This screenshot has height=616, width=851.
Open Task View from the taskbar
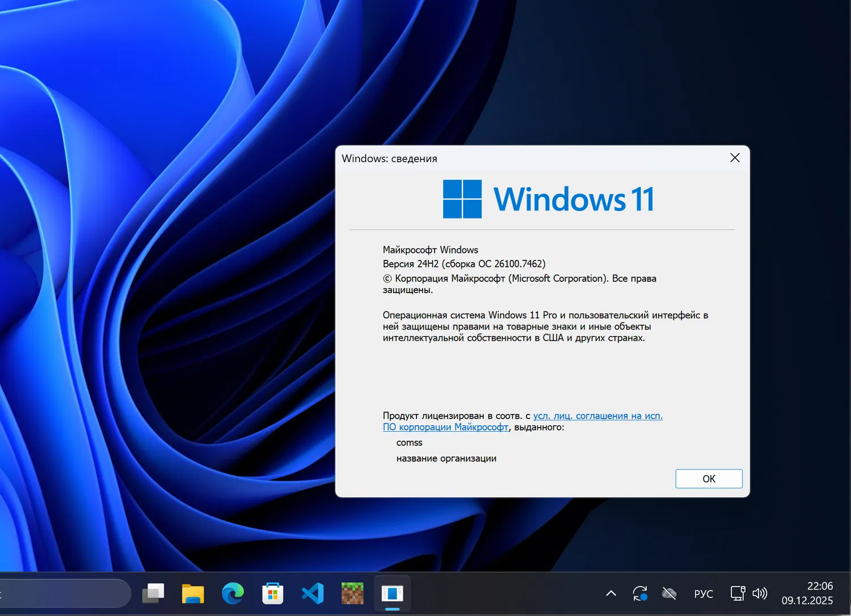coord(153,593)
